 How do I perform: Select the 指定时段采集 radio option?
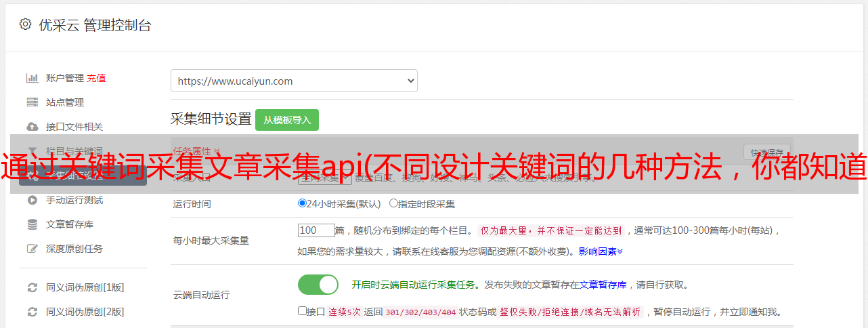[x=393, y=203]
